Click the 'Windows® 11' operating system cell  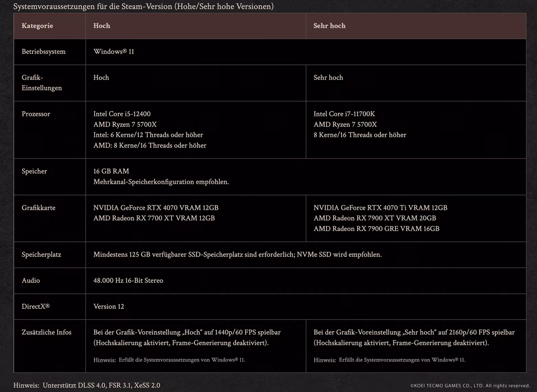pyautogui.click(x=114, y=52)
